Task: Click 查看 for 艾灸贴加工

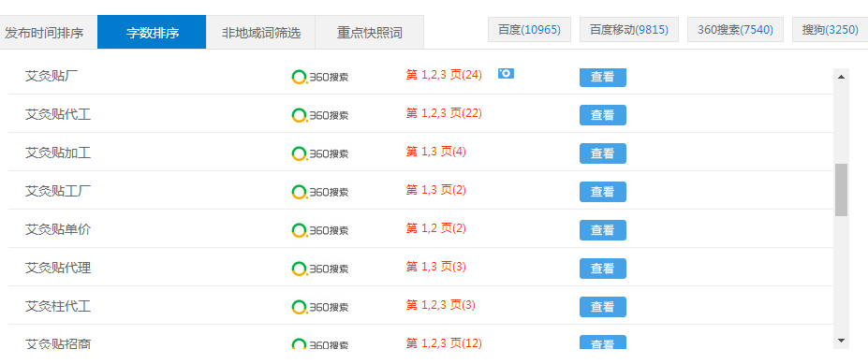Action: click(603, 153)
